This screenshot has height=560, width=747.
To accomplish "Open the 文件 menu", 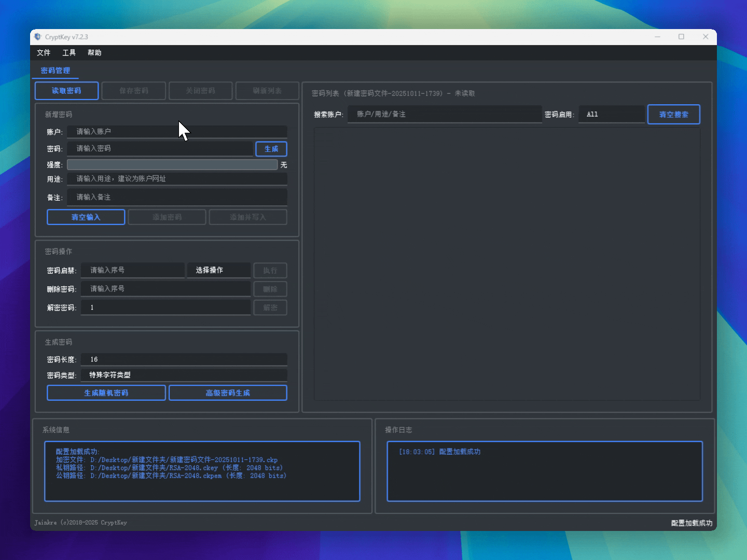I will click(44, 53).
